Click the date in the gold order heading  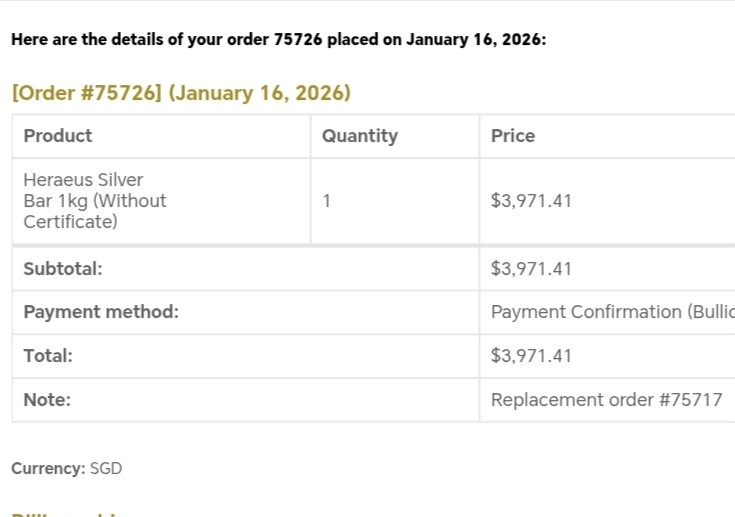[260, 94]
